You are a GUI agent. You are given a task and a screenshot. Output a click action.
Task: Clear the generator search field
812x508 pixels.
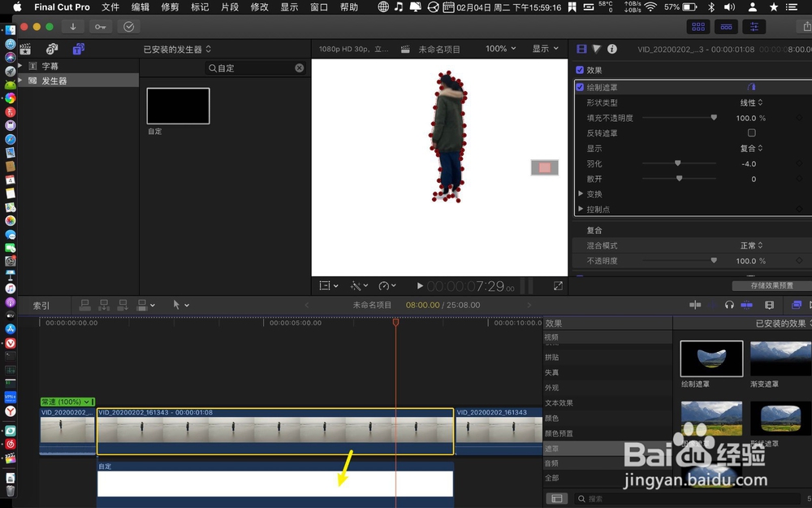pyautogui.click(x=300, y=68)
